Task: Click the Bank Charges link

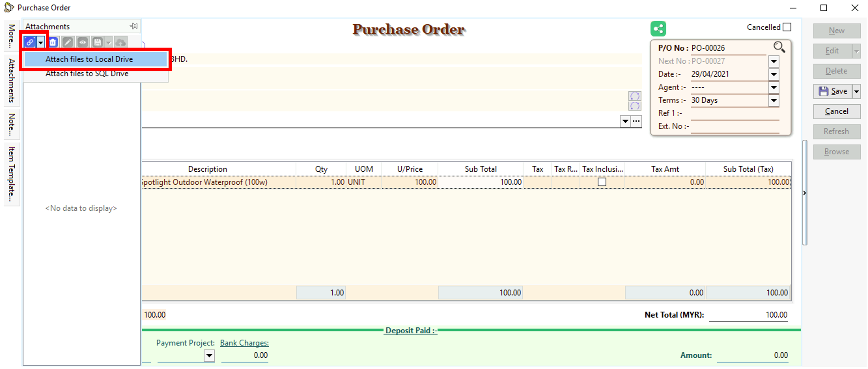Action: tap(244, 343)
